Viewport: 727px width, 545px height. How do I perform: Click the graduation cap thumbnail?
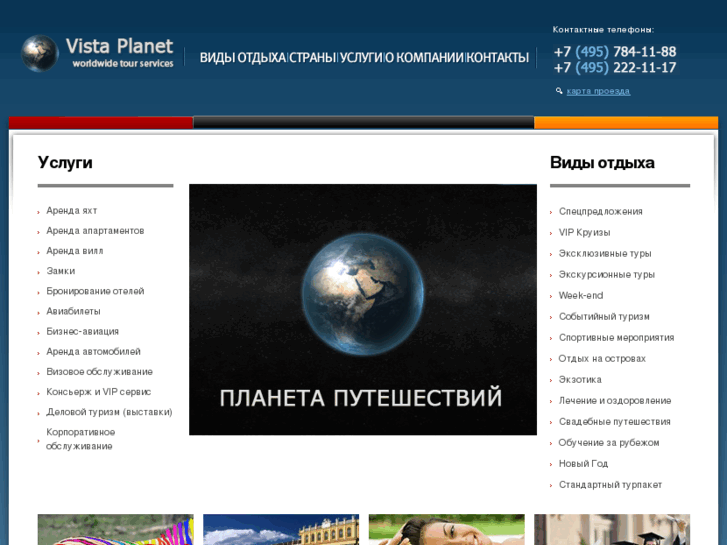point(612,529)
